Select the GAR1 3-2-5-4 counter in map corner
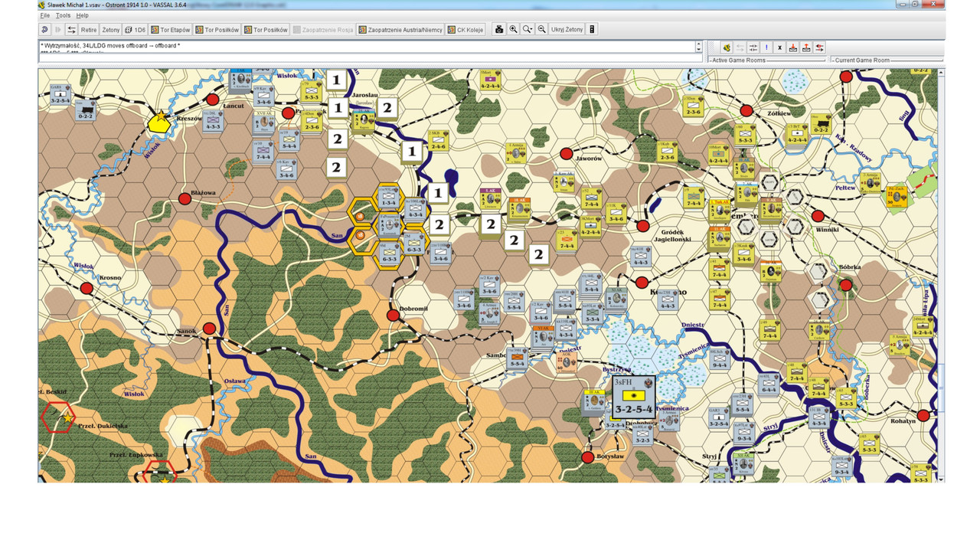Viewport: 980px width, 543px height. coord(60,96)
